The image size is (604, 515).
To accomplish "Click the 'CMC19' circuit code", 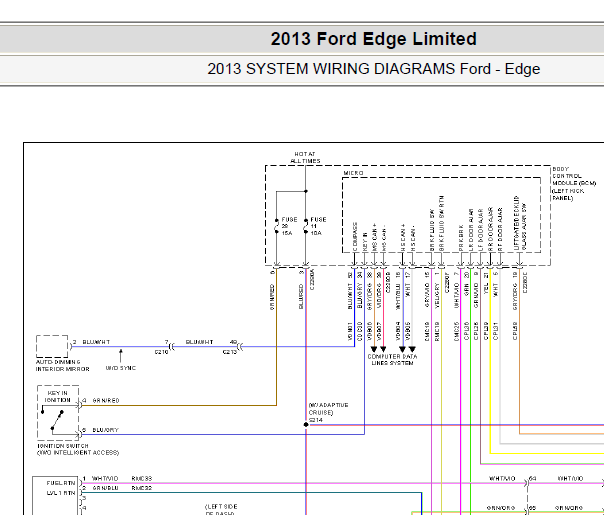I will click(x=427, y=331).
